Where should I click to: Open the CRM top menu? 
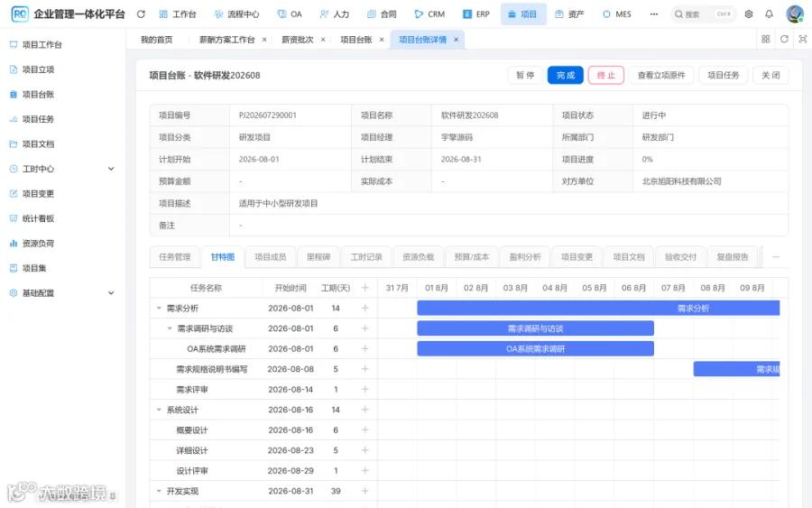[x=429, y=14]
